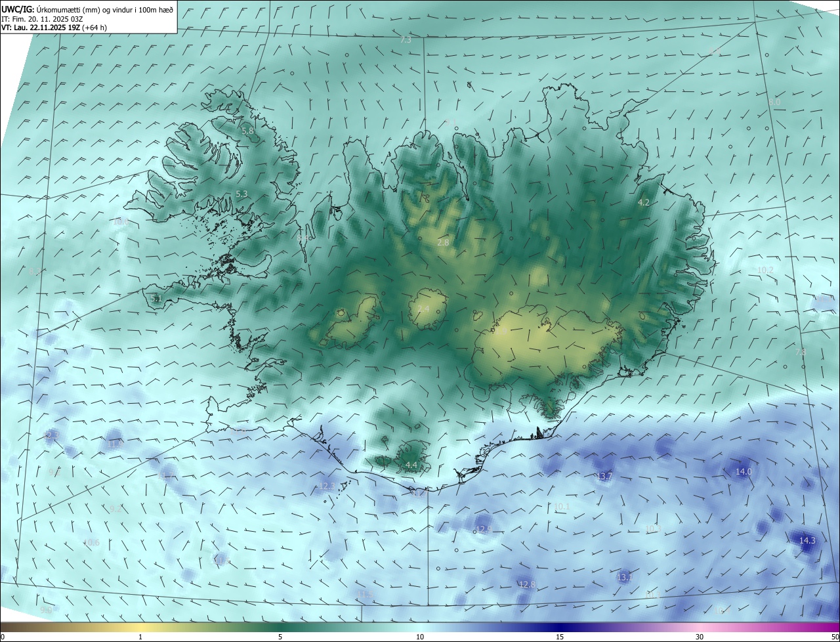
Task: Click the colour scale tick label 5
Action: point(280,637)
